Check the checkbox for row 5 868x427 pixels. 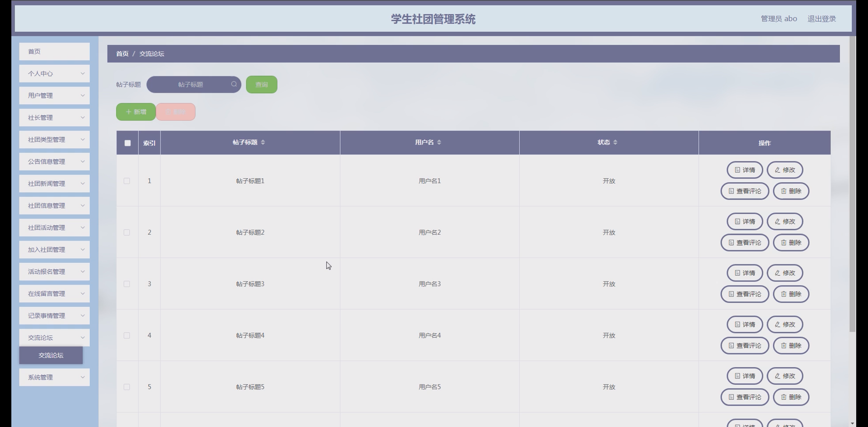127,387
